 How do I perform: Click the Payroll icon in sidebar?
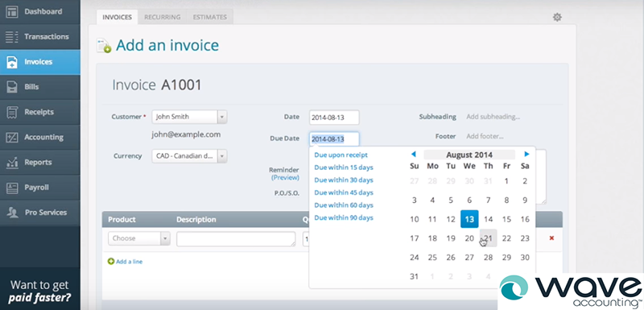click(12, 188)
